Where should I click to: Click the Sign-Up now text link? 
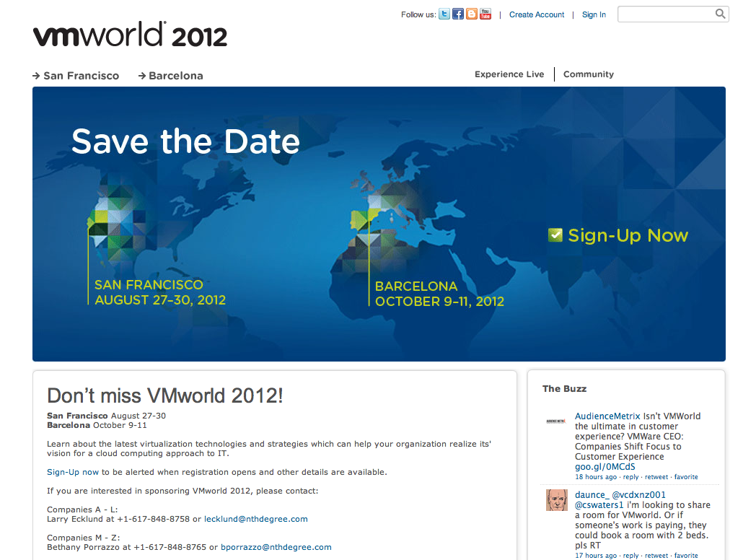click(x=73, y=472)
